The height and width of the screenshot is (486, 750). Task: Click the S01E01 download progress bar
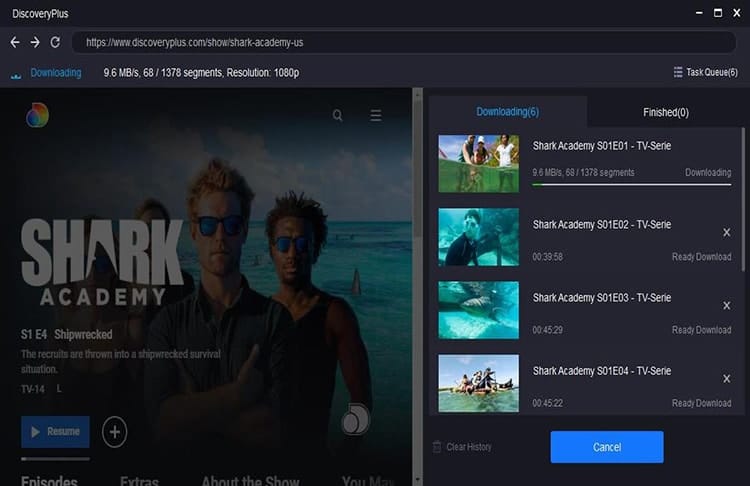631,185
